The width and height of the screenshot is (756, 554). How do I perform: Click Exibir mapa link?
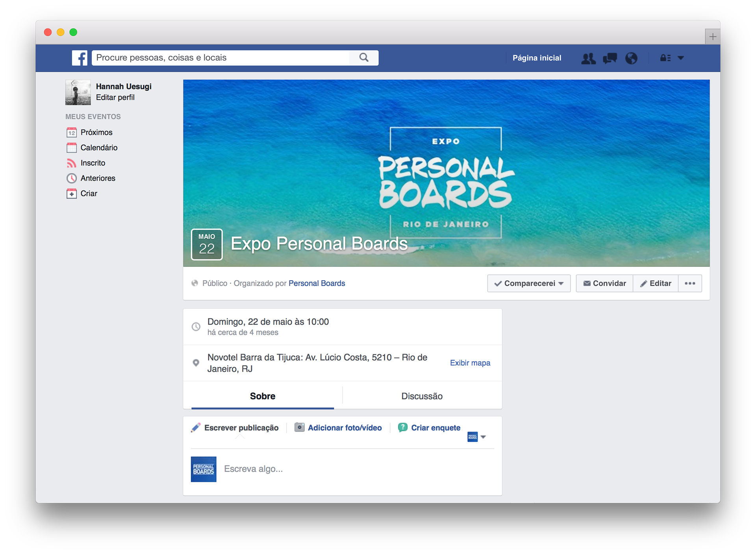(470, 363)
